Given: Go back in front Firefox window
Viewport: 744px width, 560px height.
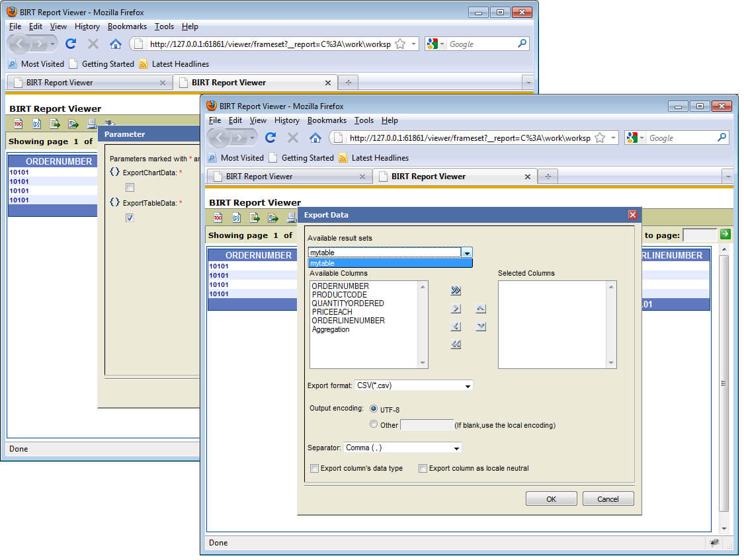Looking at the screenshot, I should tap(219, 138).
